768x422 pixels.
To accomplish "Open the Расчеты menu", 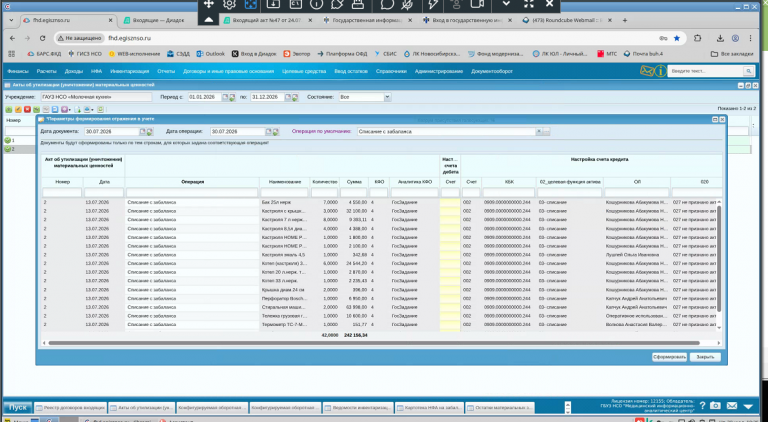I will [47, 71].
